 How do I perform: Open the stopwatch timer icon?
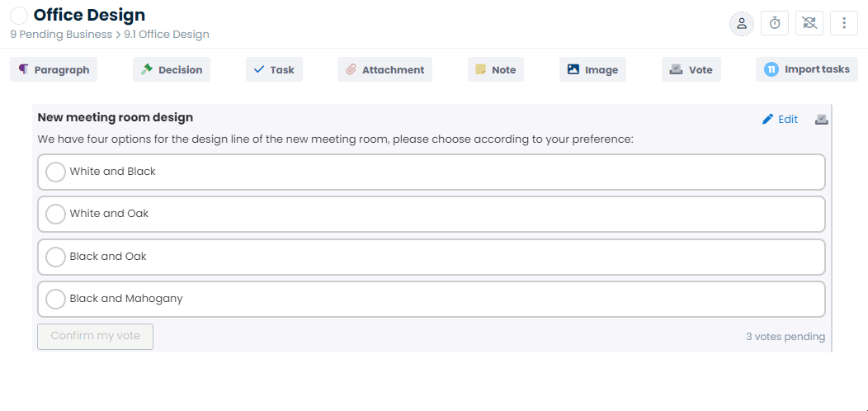click(775, 23)
